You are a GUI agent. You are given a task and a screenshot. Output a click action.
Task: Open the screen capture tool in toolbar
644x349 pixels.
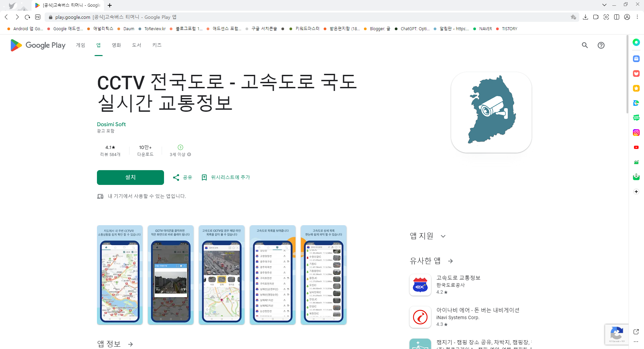(606, 17)
